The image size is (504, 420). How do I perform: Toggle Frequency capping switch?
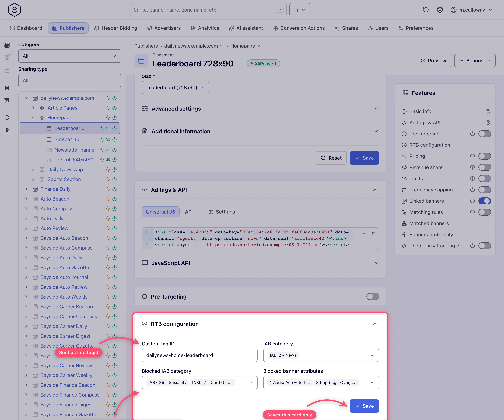pyautogui.click(x=484, y=190)
